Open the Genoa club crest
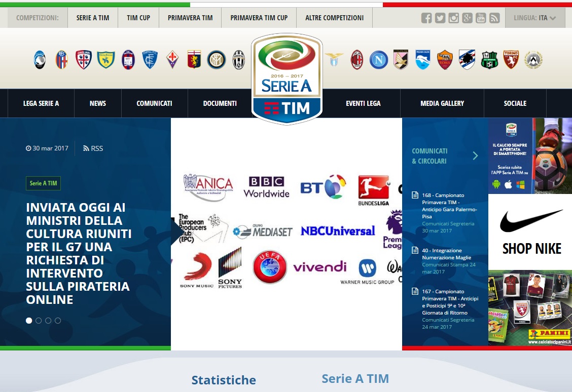The height and width of the screenshot is (392, 572). 194,60
